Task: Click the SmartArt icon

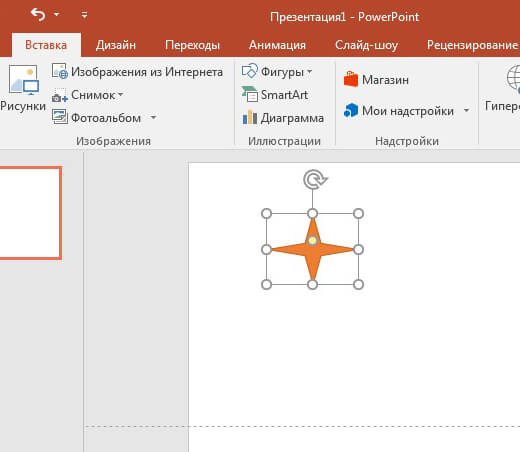Action: pyautogui.click(x=250, y=94)
